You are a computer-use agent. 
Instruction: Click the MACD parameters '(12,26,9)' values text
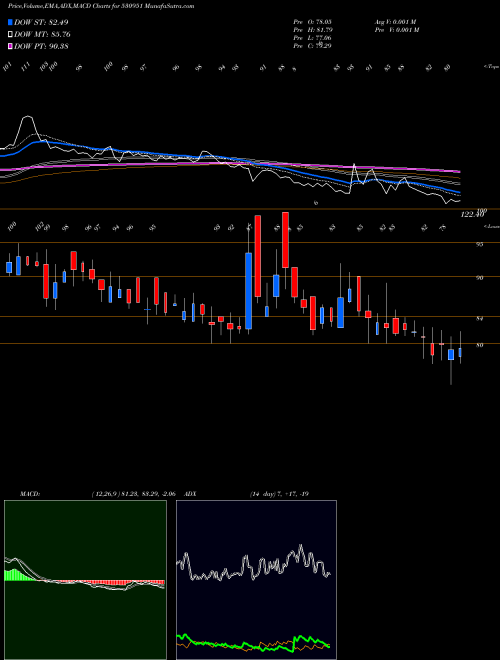(x=136, y=494)
